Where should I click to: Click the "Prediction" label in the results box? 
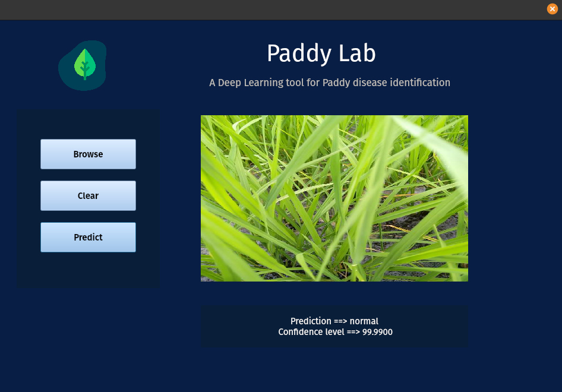pyautogui.click(x=311, y=321)
